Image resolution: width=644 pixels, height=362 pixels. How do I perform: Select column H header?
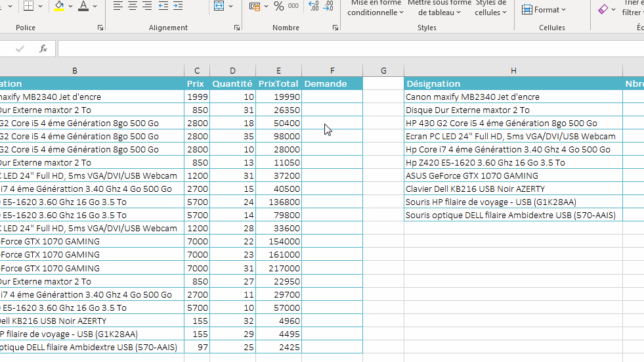click(x=513, y=71)
